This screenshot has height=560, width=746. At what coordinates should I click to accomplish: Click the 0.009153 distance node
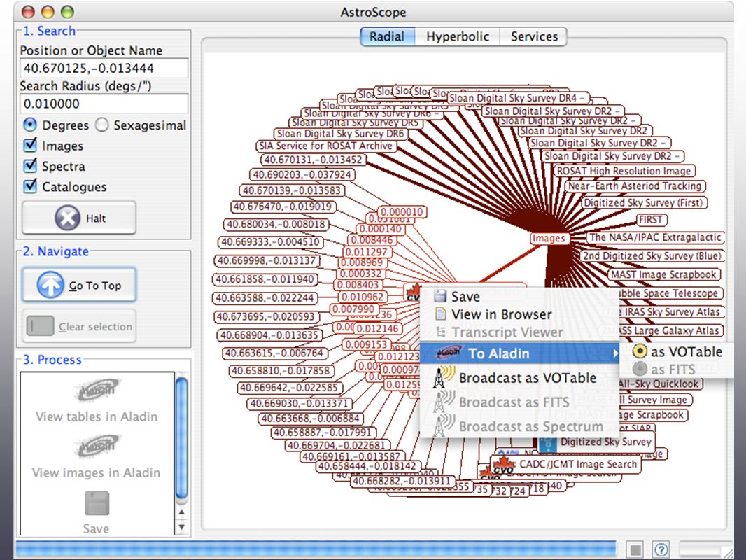pos(366,344)
